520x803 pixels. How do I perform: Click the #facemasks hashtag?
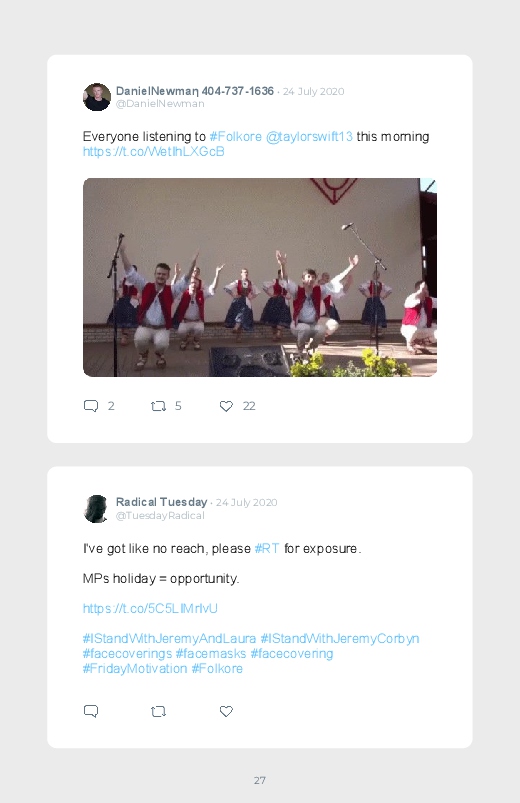(x=211, y=653)
